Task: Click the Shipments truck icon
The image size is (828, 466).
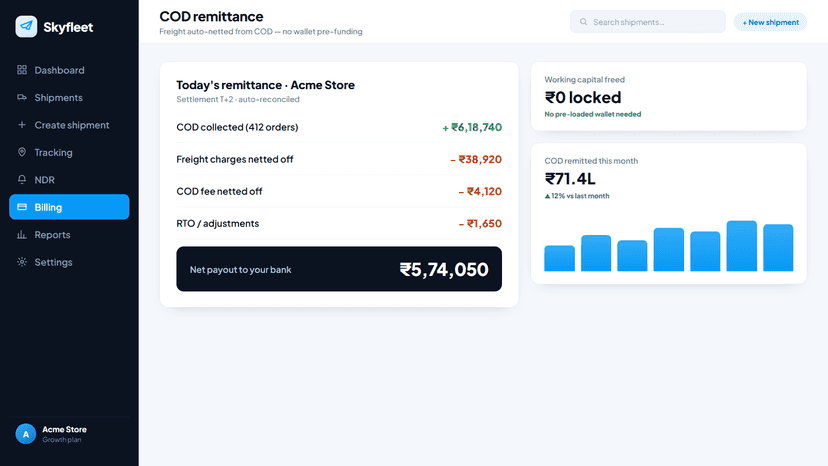Action: (x=22, y=97)
